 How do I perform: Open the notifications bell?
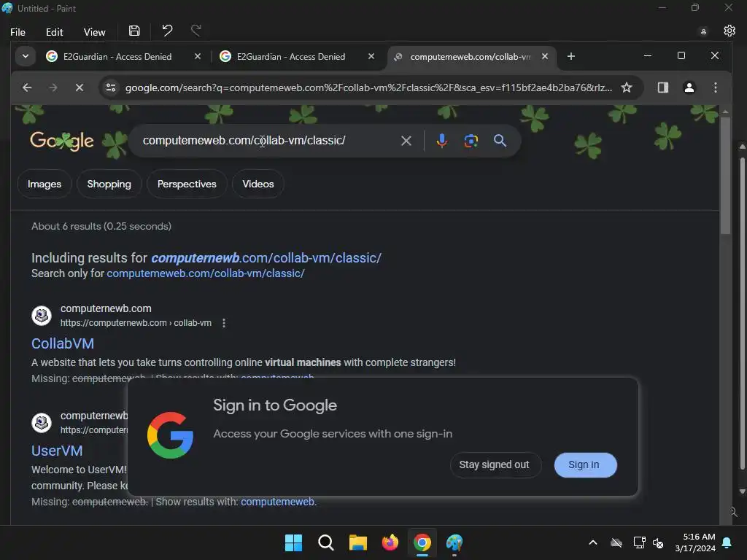[727, 542]
